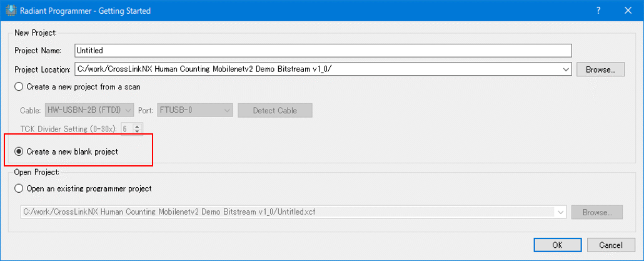This screenshot has width=644, height=261.
Task: Click the 'Open Project:' group label
Action: [x=37, y=171]
